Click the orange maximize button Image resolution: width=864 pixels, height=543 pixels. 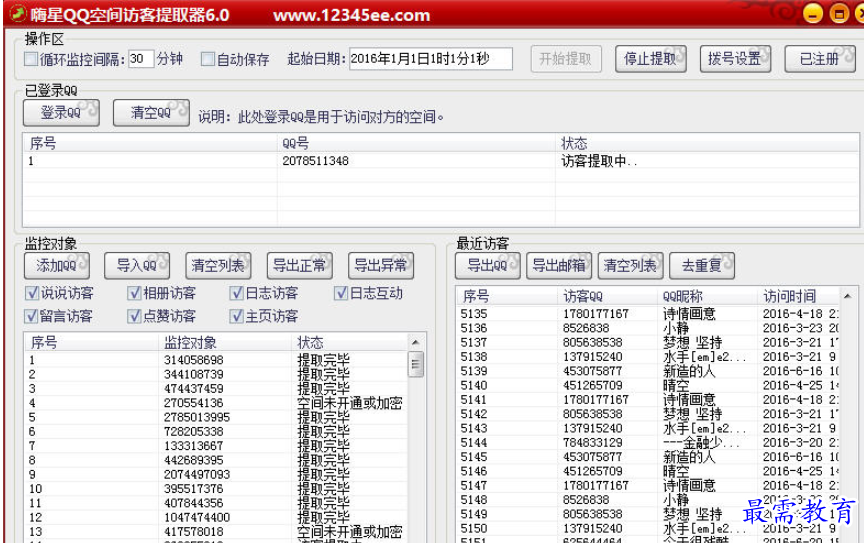click(839, 13)
